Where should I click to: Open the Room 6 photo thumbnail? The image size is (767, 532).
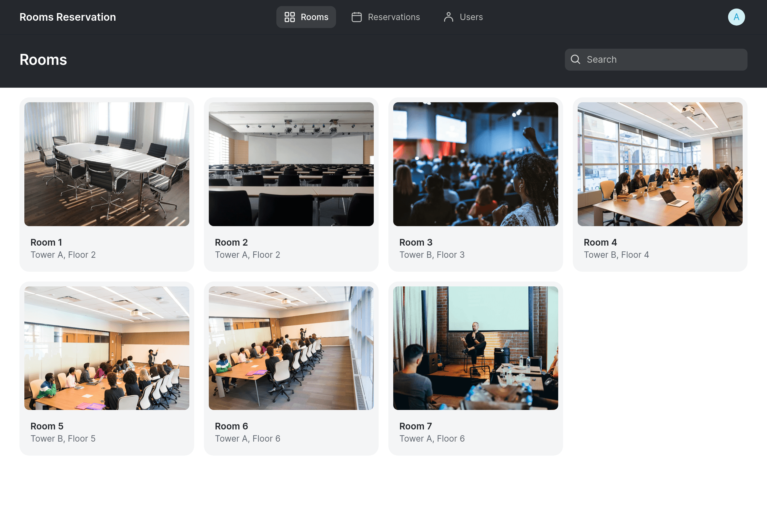point(291,348)
